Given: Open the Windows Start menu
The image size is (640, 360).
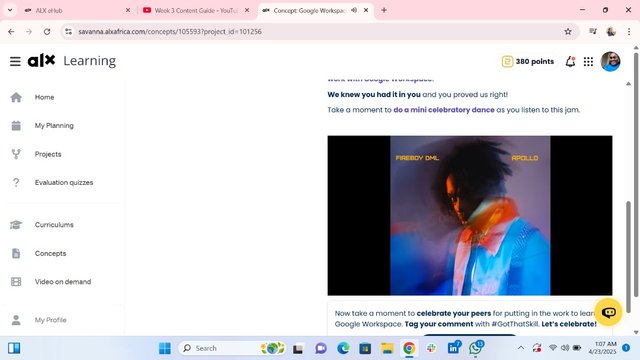Looking at the screenshot, I should coord(165,348).
